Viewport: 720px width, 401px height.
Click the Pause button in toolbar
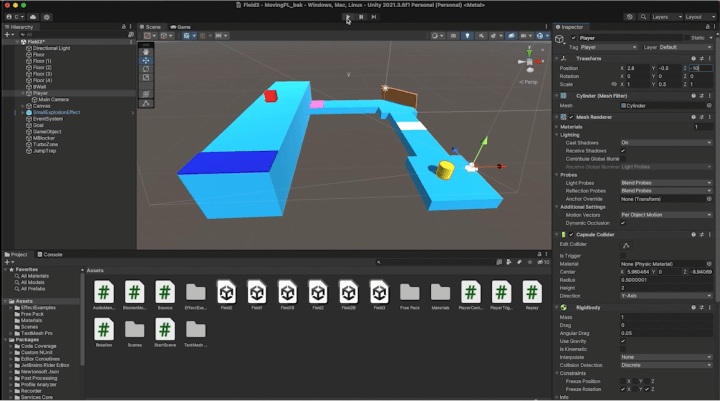tap(361, 17)
